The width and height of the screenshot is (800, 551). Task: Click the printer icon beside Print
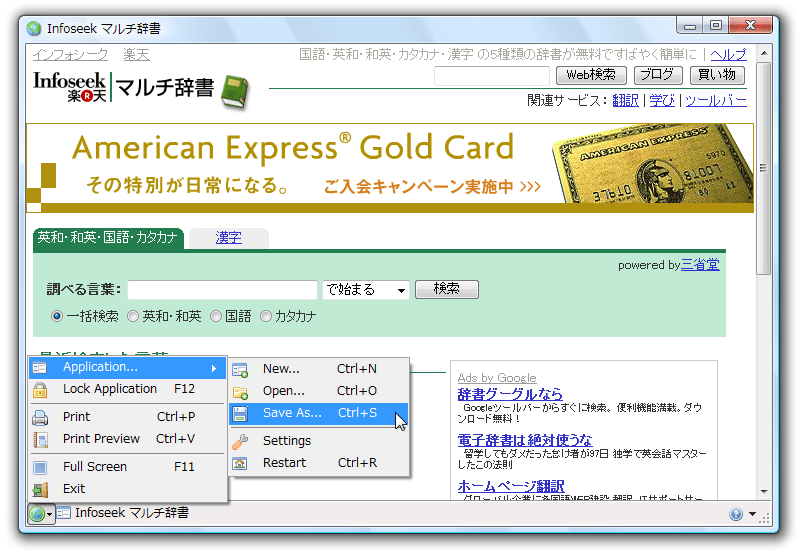click(40, 417)
